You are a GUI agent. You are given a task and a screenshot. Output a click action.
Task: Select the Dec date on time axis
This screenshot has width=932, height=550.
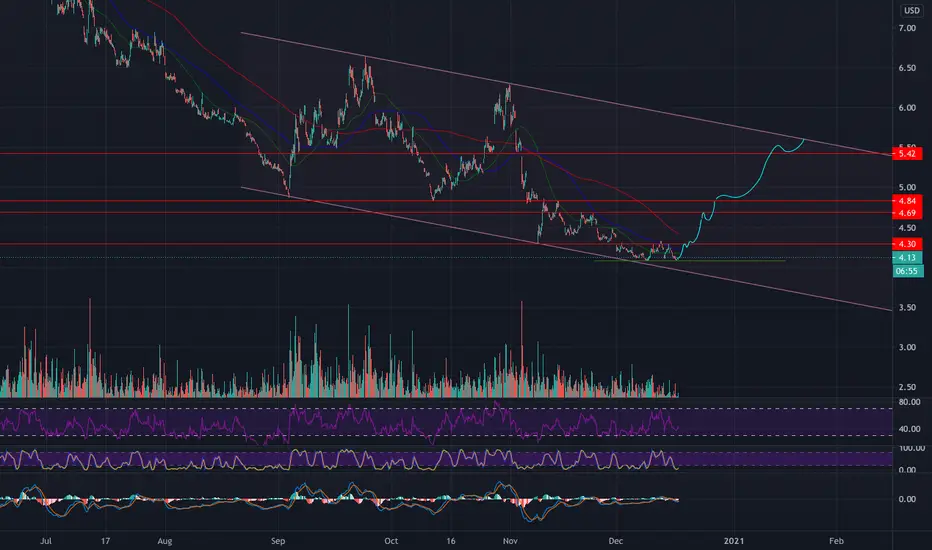point(616,541)
